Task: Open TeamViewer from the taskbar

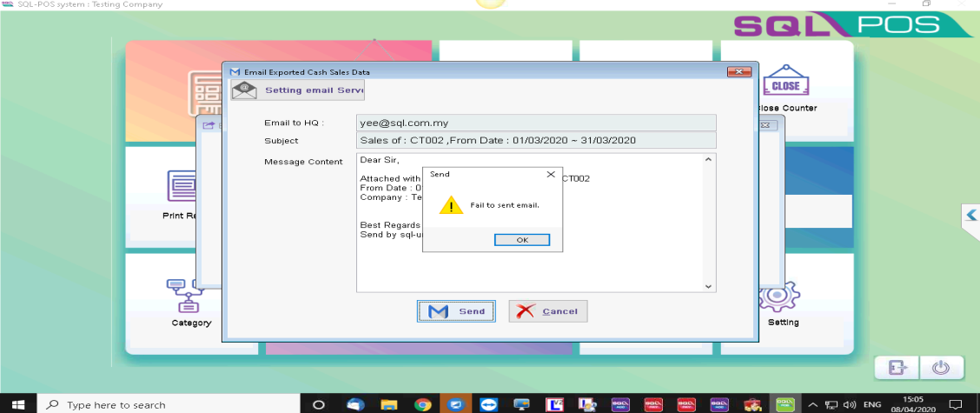Action: click(488, 404)
